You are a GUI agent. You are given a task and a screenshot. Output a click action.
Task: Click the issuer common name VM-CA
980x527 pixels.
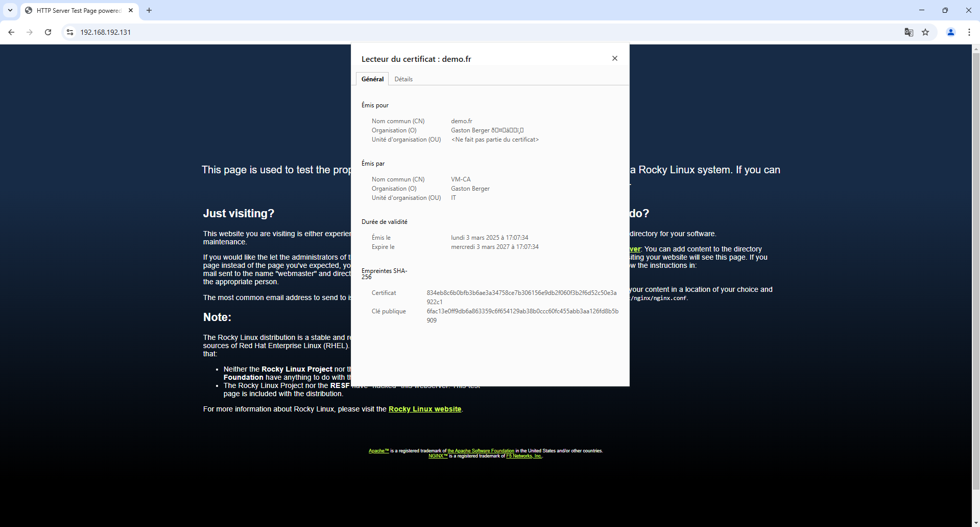tap(461, 179)
